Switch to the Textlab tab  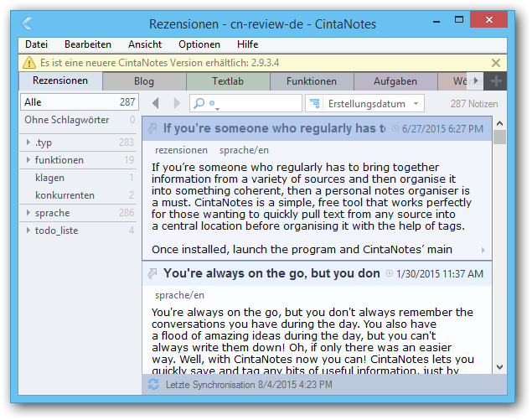point(228,81)
